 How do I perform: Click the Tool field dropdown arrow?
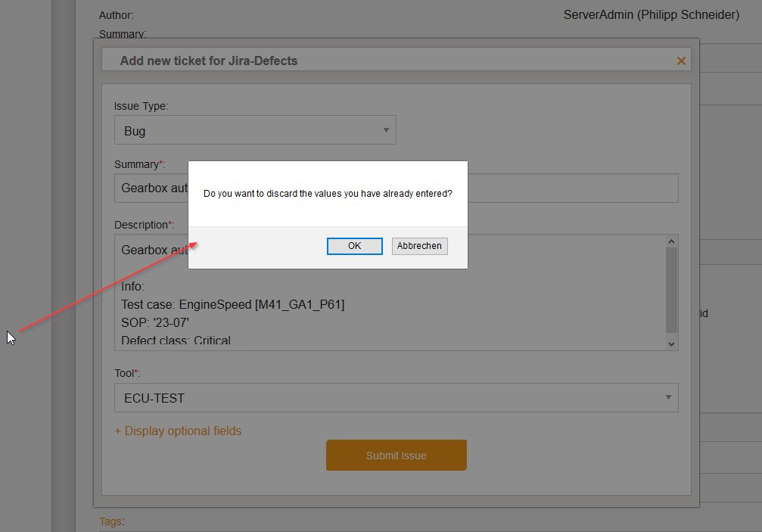tap(668, 397)
